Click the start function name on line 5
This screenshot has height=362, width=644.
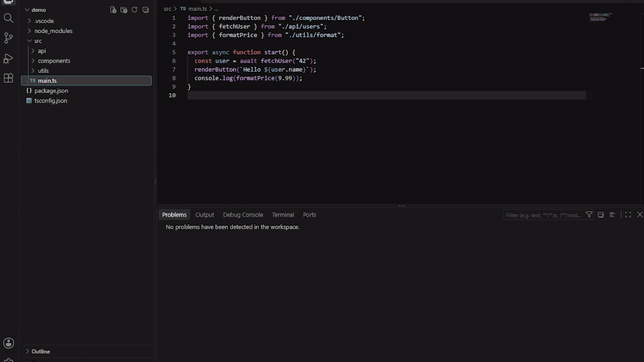(273, 52)
